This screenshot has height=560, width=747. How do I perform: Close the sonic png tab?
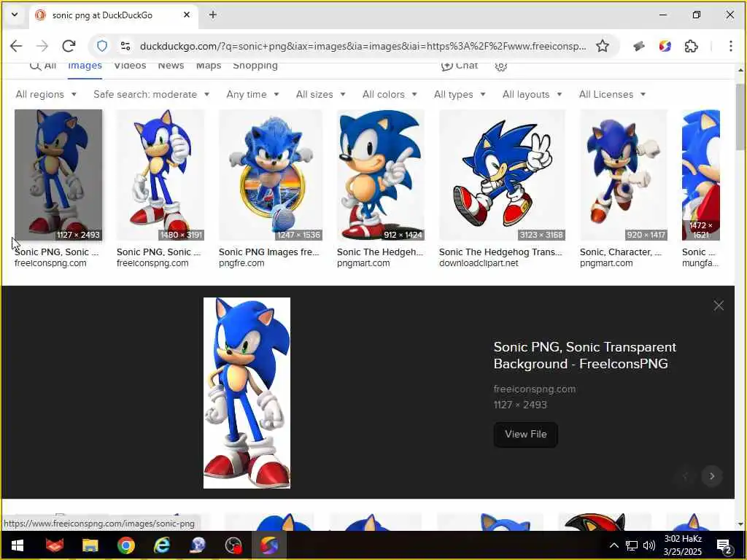point(187,15)
